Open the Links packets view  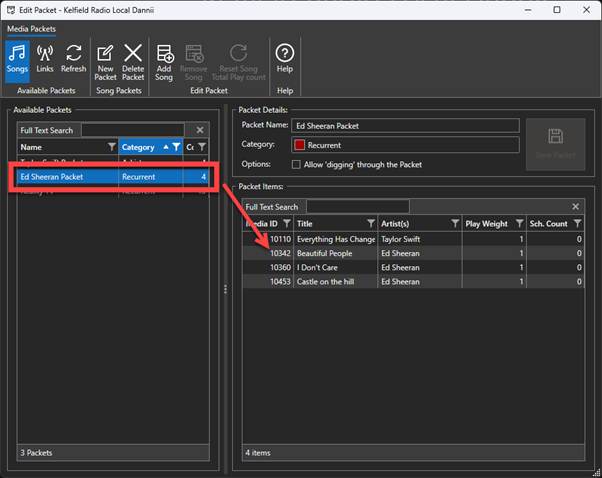(x=45, y=59)
